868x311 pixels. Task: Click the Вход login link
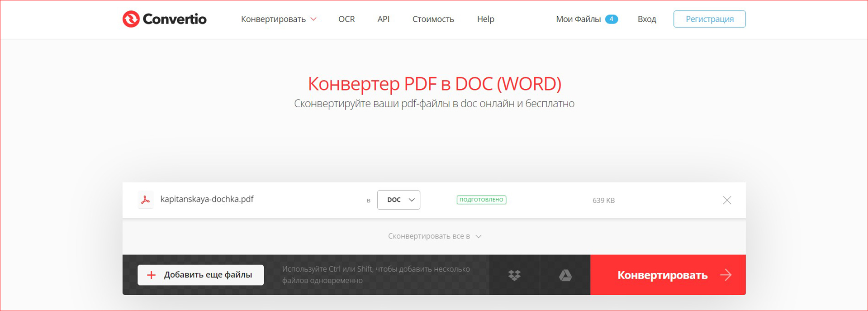click(x=646, y=19)
